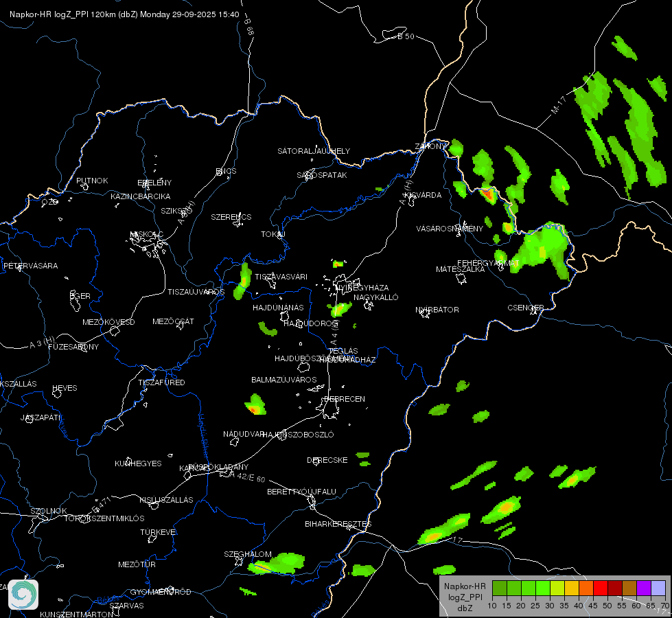The width and height of the screenshot is (672, 618).
Task: Click the SZERENCS city label
Action: 231,217
